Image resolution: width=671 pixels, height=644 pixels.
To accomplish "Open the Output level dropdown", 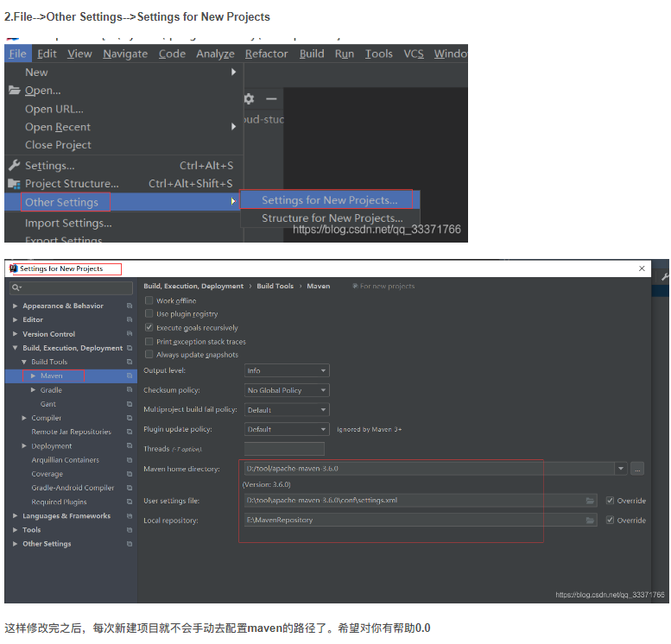I will pyautogui.click(x=287, y=370).
